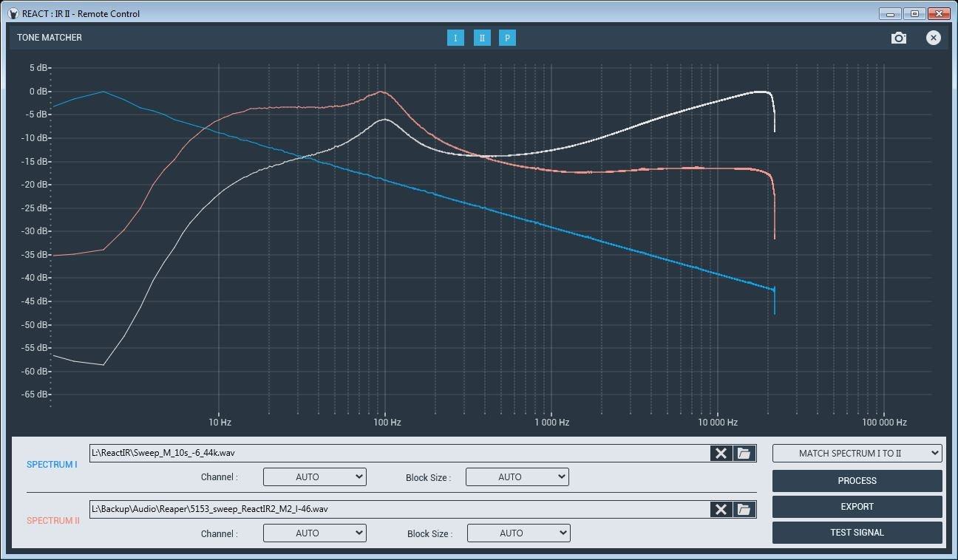Expand Spectrum II Channel dropdown
The image size is (958, 560).
(315, 533)
